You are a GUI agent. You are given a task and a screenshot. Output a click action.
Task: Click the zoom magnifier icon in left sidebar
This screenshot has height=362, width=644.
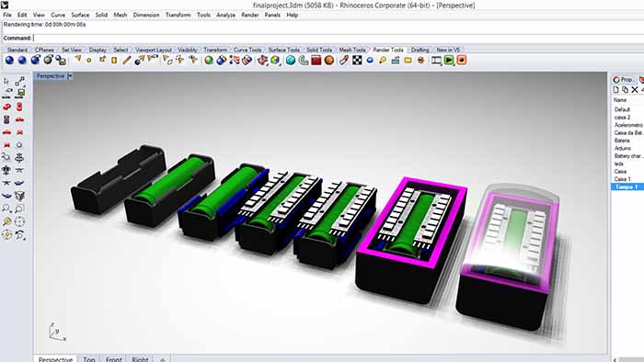6,209
